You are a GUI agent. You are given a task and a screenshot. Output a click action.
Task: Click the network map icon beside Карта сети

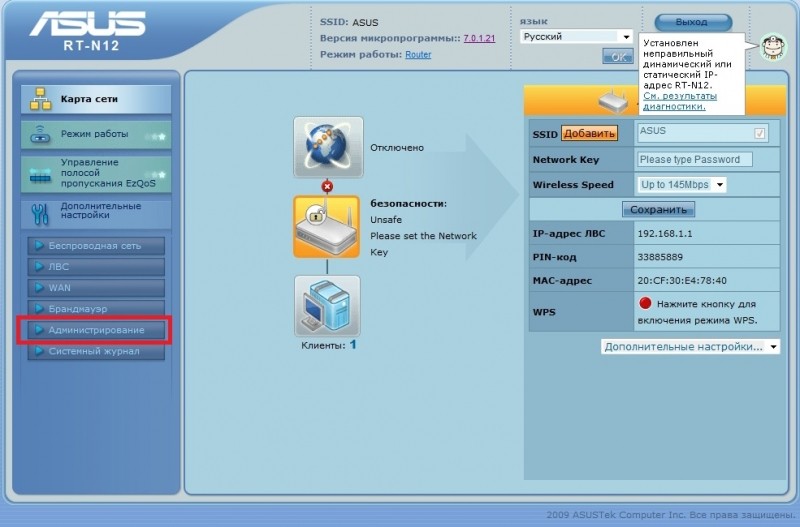pos(40,99)
